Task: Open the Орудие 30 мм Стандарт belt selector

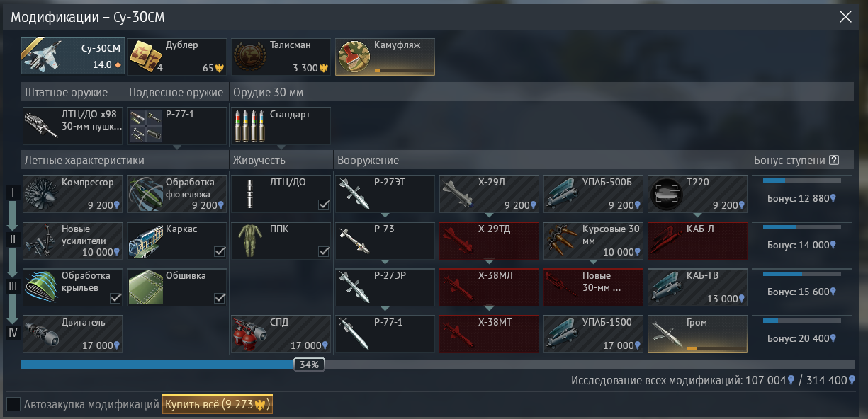Action: coord(281,126)
